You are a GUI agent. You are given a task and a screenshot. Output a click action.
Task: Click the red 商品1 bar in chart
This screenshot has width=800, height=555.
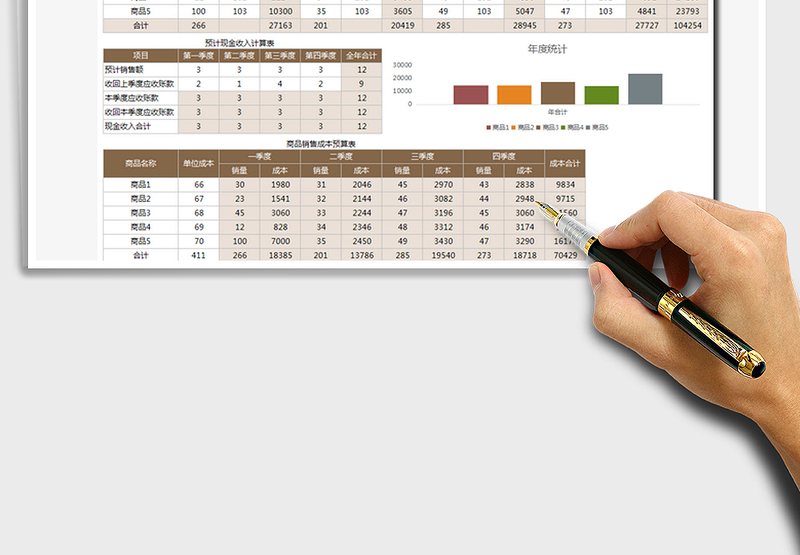click(470, 94)
